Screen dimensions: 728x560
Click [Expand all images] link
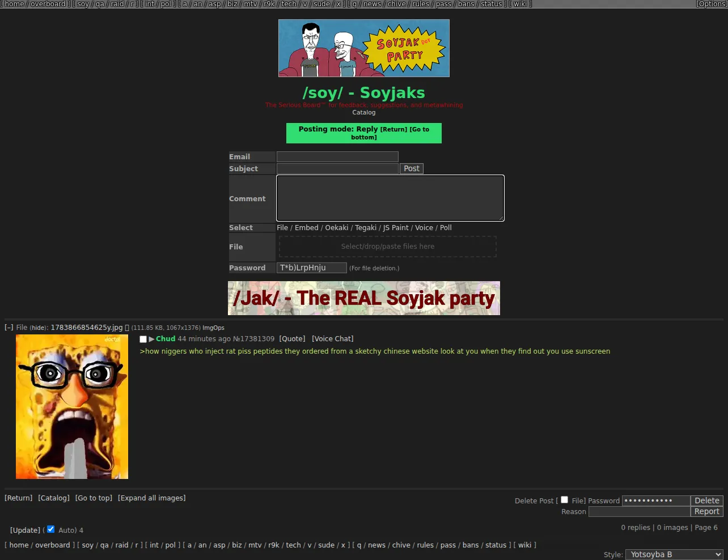click(x=151, y=498)
